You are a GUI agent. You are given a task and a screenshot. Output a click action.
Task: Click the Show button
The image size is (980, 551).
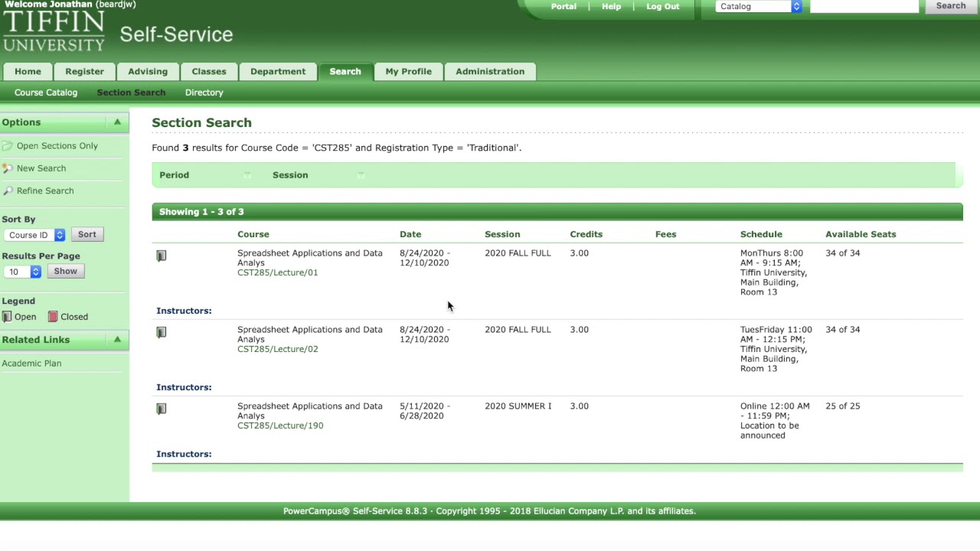[66, 271]
